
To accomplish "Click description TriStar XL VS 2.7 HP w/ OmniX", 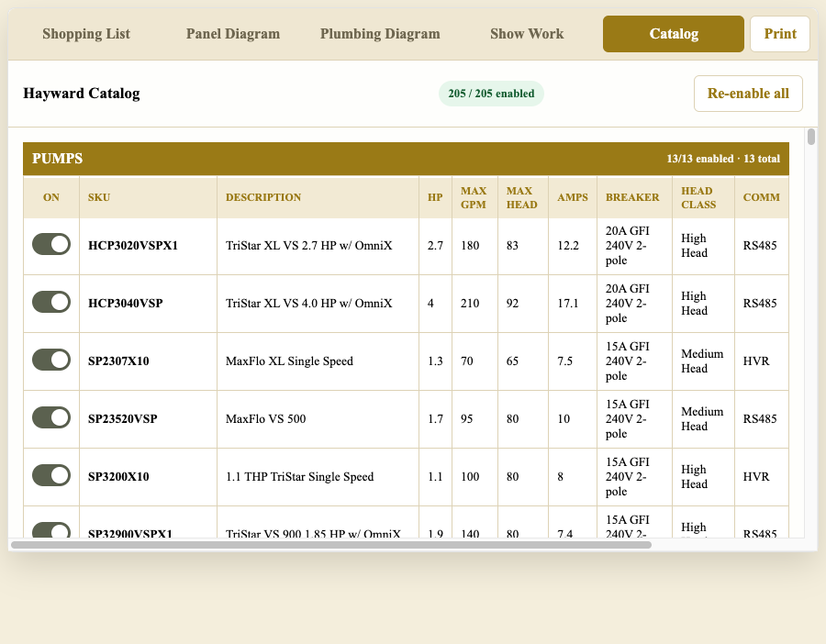I will coord(308,245).
